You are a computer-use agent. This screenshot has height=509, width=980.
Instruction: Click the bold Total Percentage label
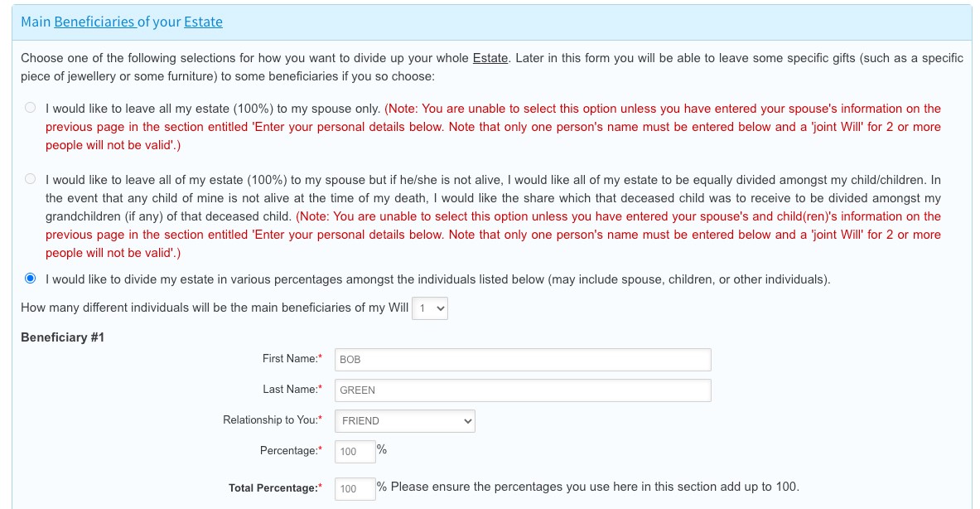[274, 488]
